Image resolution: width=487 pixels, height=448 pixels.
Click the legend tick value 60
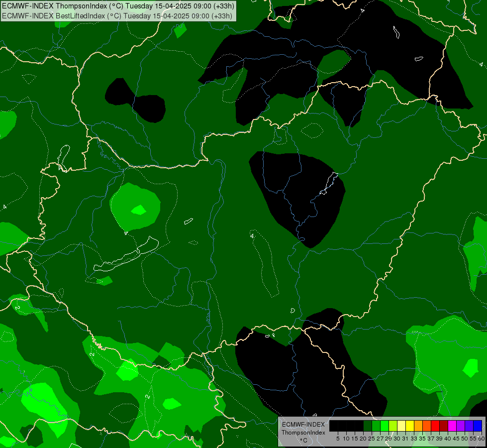click(x=482, y=439)
